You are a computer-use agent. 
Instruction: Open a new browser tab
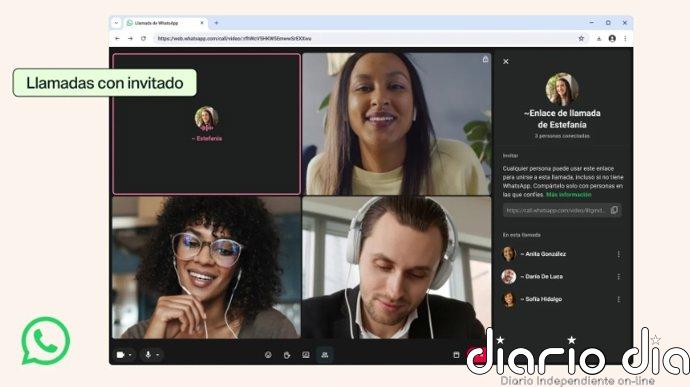point(216,23)
